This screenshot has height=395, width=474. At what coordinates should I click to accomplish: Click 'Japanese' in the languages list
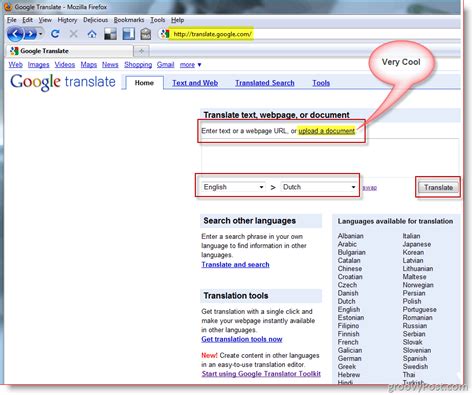coord(417,244)
